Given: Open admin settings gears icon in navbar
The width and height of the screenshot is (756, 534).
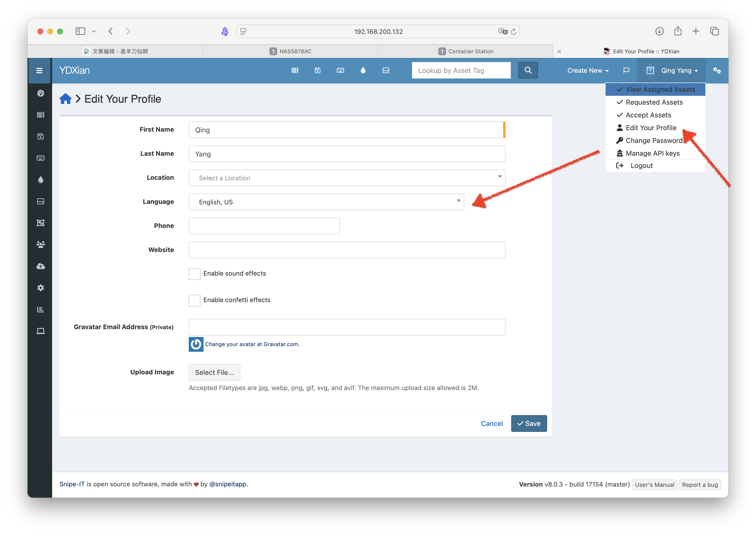Looking at the screenshot, I should click(717, 70).
